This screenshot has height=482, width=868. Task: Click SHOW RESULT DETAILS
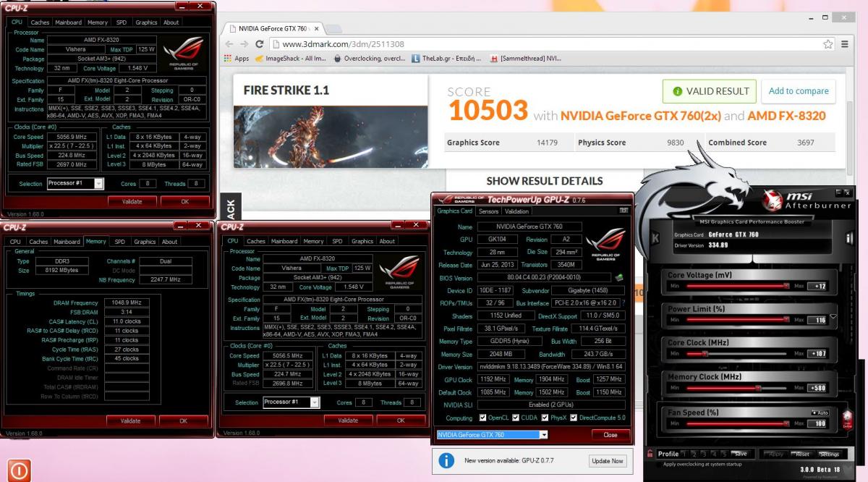point(545,181)
